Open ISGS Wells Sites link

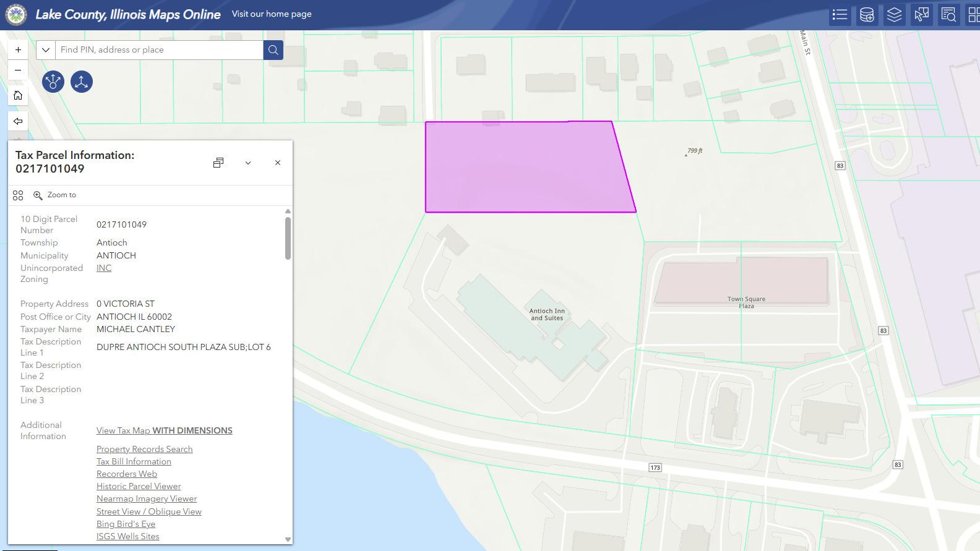tap(127, 536)
